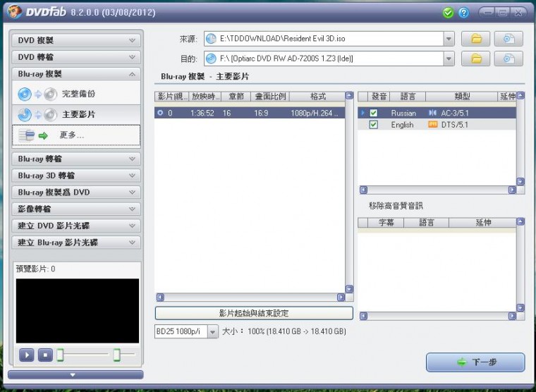Browse destination folder with the folder icon
The width and height of the screenshot is (536, 392).
(475, 59)
